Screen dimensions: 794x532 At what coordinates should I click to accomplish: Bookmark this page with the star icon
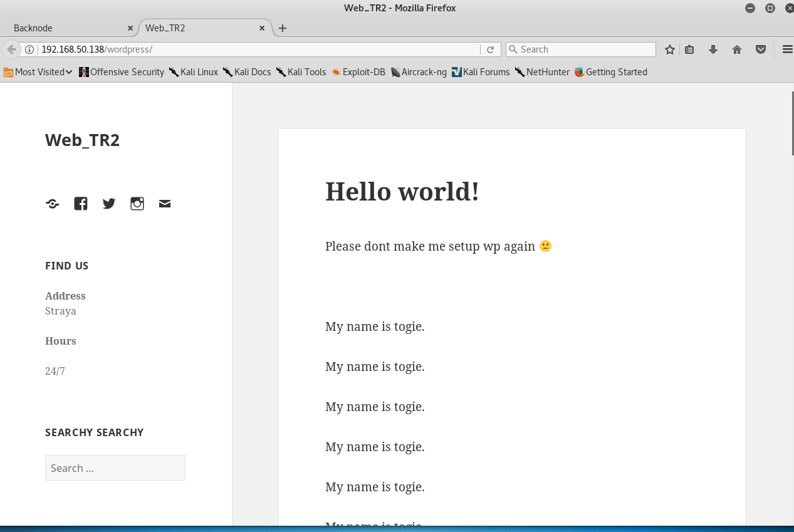pyautogui.click(x=670, y=50)
